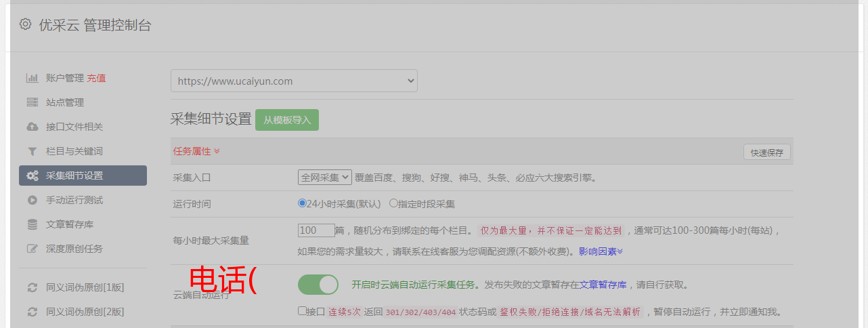The height and width of the screenshot is (328, 868).
Task: Click the play circle icon for 手动运行测试
Action: (x=32, y=200)
